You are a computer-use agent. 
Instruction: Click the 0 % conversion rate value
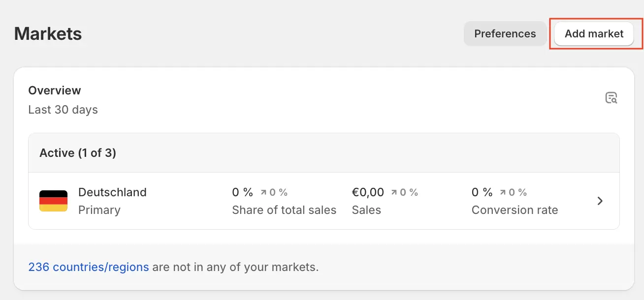click(482, 192)
